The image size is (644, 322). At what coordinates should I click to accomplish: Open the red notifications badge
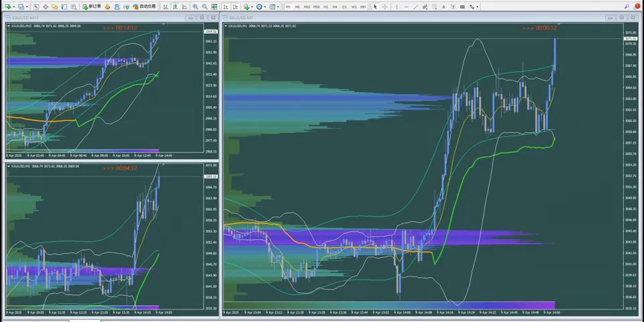[x=637, y=6]
